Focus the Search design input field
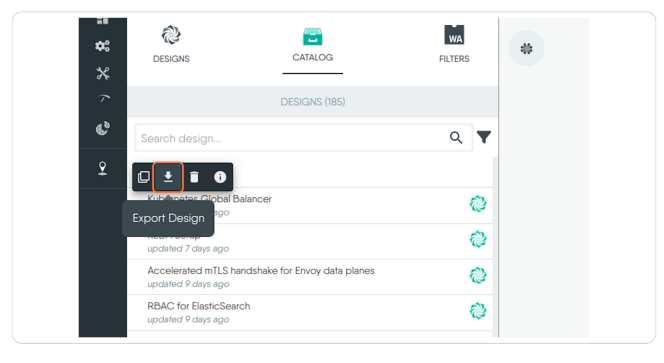The height and width of the screenshot is (363, 664). (x=303, y=138)
